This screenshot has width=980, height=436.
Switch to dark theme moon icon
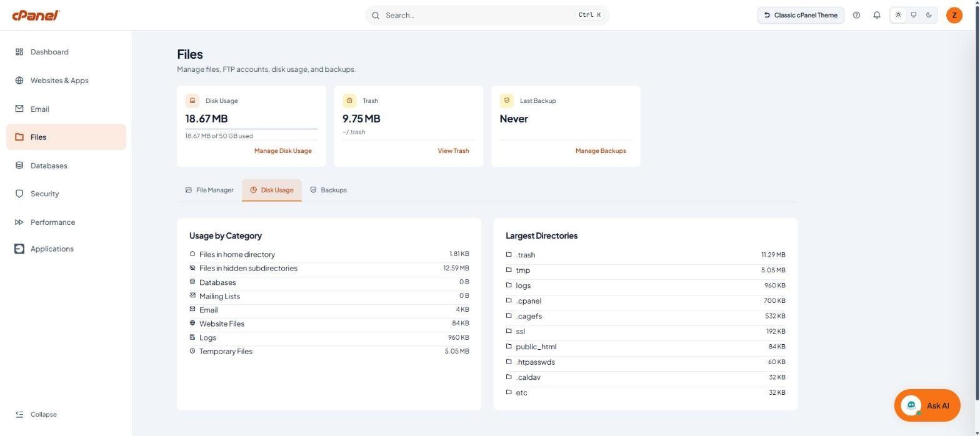(x=929, y=15)
